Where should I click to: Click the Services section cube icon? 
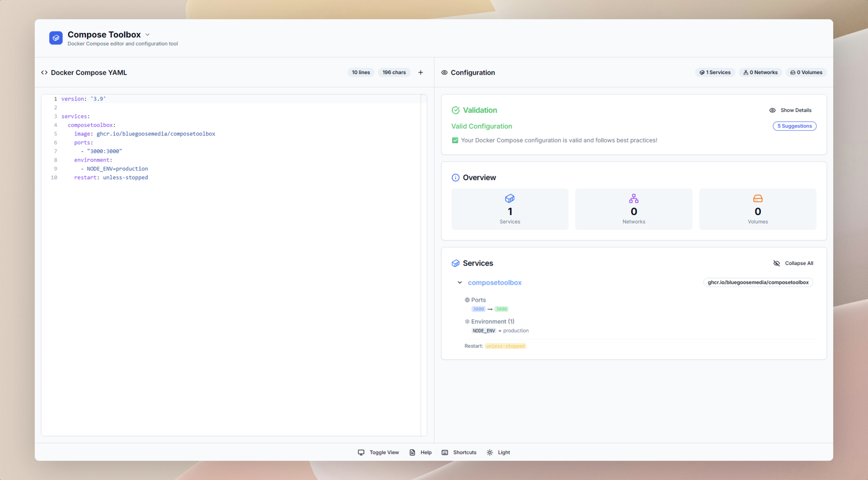coord(455,264)
